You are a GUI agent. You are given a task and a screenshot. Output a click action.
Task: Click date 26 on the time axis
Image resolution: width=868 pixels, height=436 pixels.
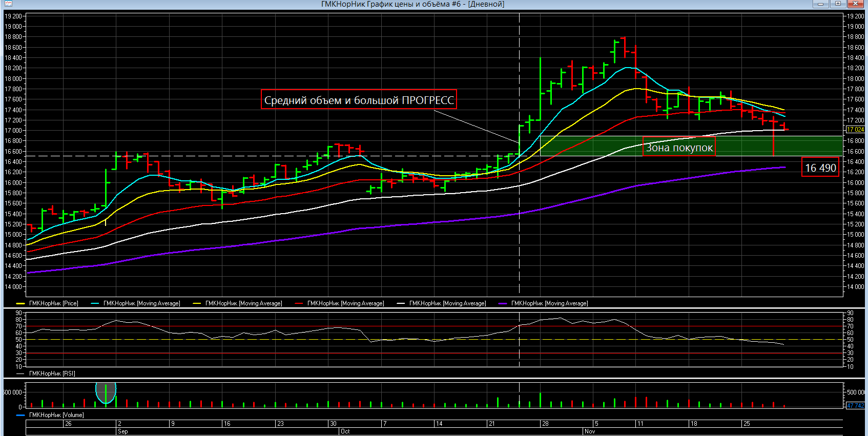point(68,424)
